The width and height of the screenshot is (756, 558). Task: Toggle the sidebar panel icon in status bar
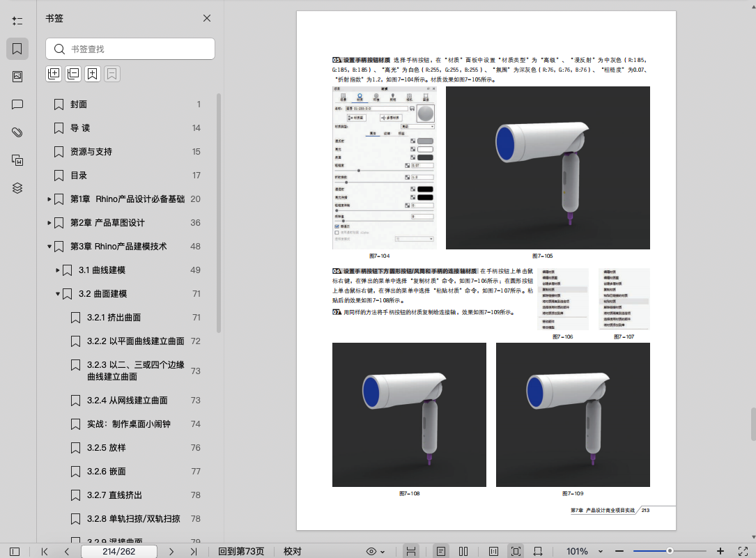pyautogui.click(x=15, y=551)
